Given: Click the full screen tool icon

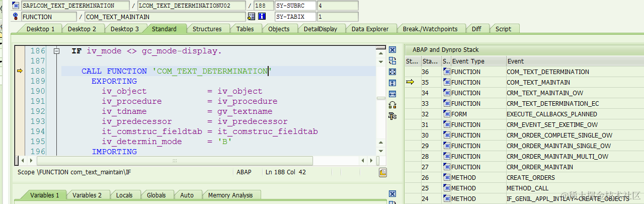Looking at the screenshot, I should coord(392,72).
